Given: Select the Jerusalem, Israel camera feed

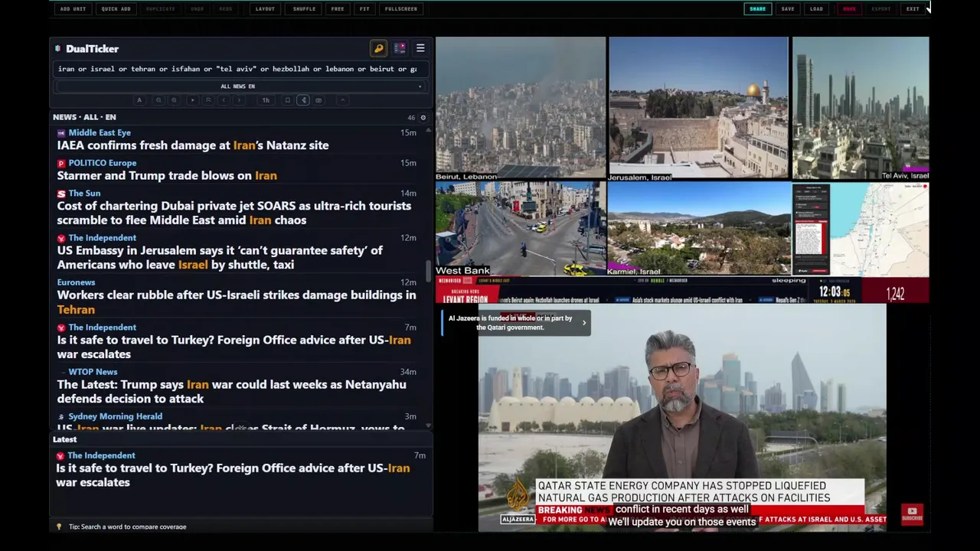Looking at the screenshot, I should [x=698, y=109].
